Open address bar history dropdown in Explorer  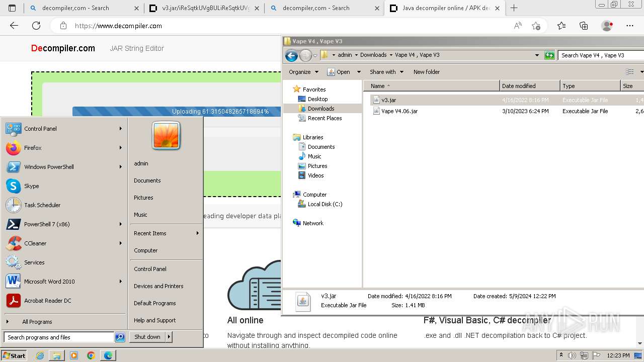click(x=537, y=55)
